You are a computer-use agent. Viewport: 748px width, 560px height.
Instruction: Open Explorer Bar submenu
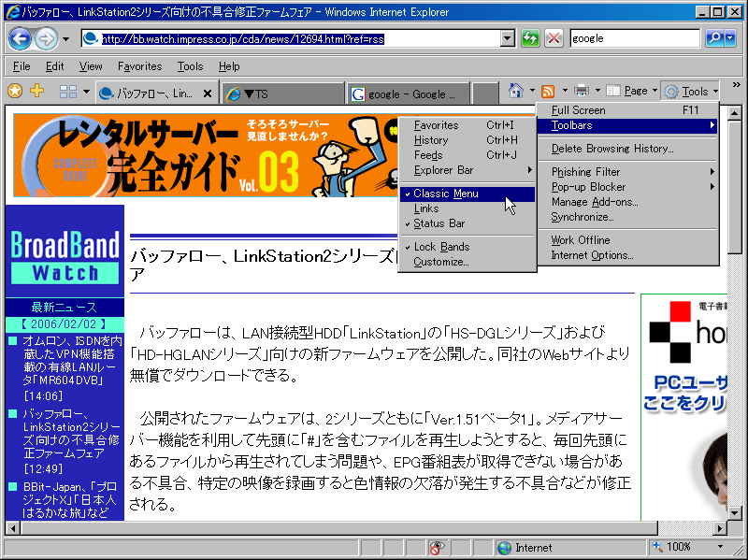point(467,170)
